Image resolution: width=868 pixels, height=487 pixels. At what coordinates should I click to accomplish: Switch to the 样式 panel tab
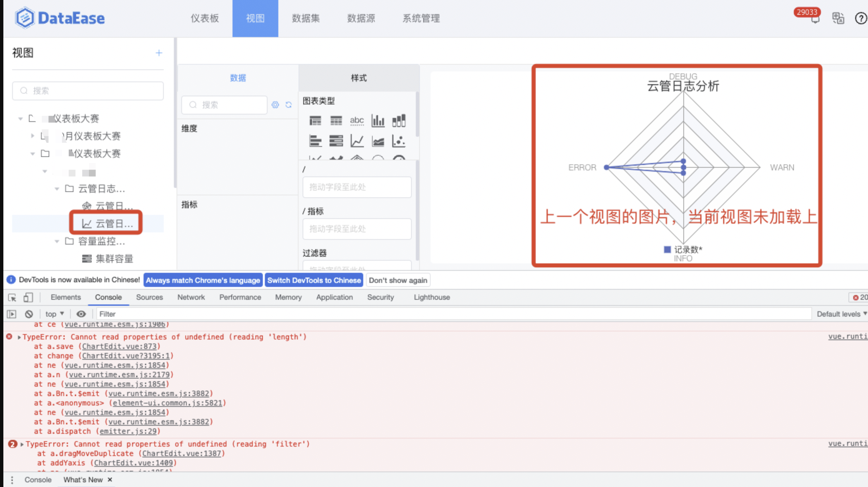[x=359, y=78]
